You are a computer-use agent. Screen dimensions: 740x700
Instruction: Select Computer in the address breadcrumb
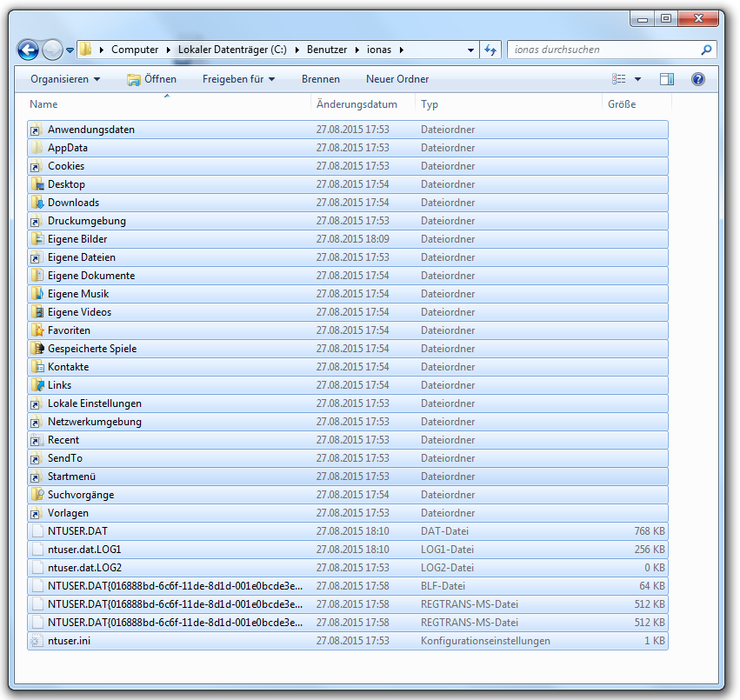(x=135, y=50)
